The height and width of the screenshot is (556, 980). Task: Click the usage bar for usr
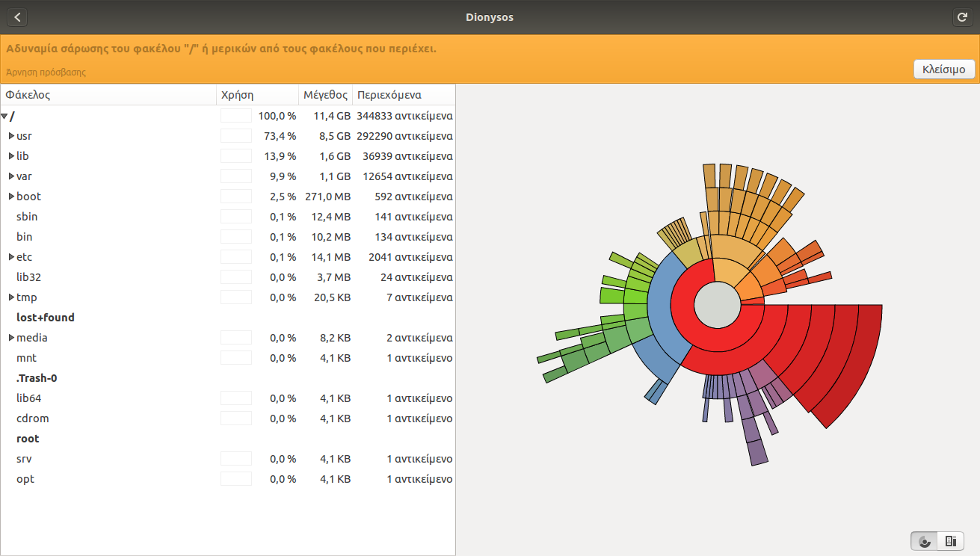pyautogui.click(x=236, y=136)
